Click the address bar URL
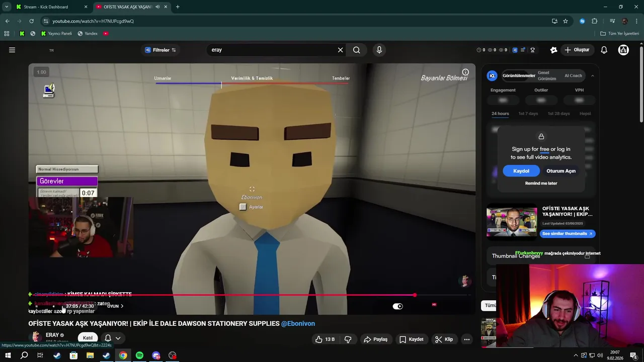Image resolution: width=644 pixels, height=362 pixels. pos(93,21)
